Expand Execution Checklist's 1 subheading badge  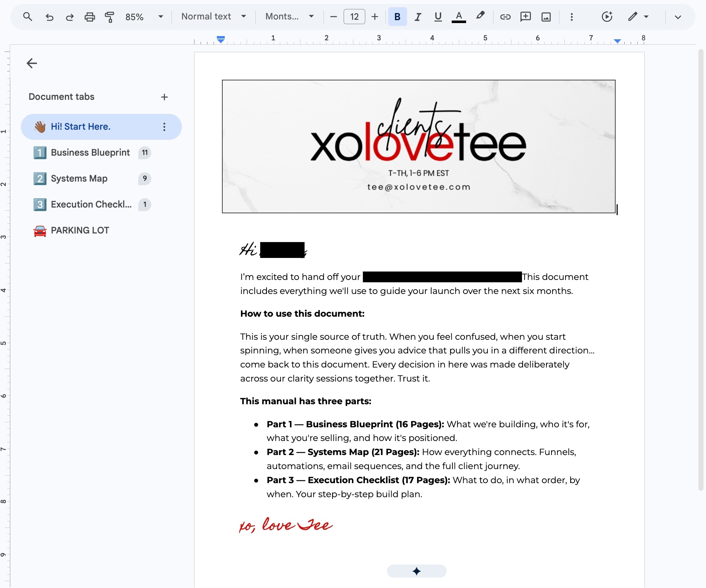pos(145,205)
